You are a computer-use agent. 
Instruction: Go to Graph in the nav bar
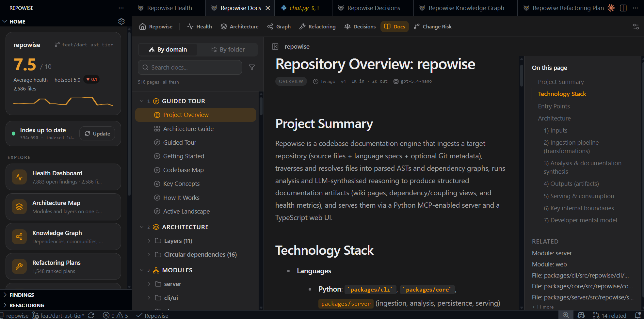pyautogui.click(x=279, y=26)
